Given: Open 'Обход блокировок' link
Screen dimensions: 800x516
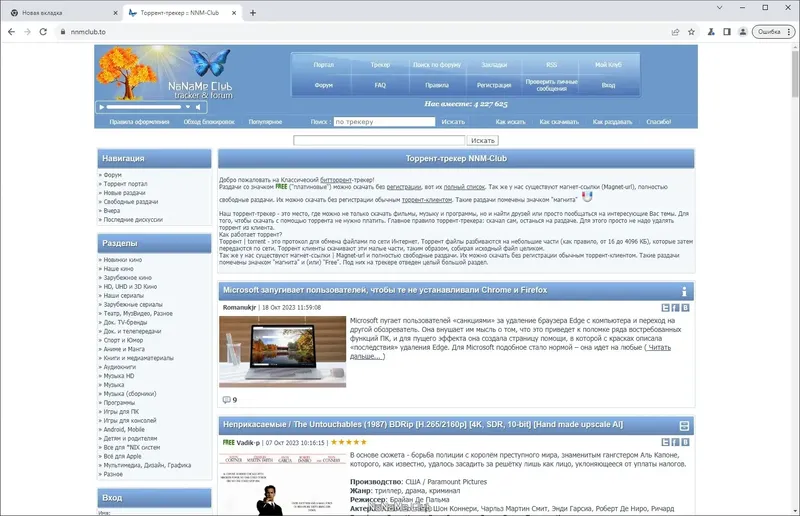Looking at the screenshot, I should pyautogui.click(x=209, y=122).
